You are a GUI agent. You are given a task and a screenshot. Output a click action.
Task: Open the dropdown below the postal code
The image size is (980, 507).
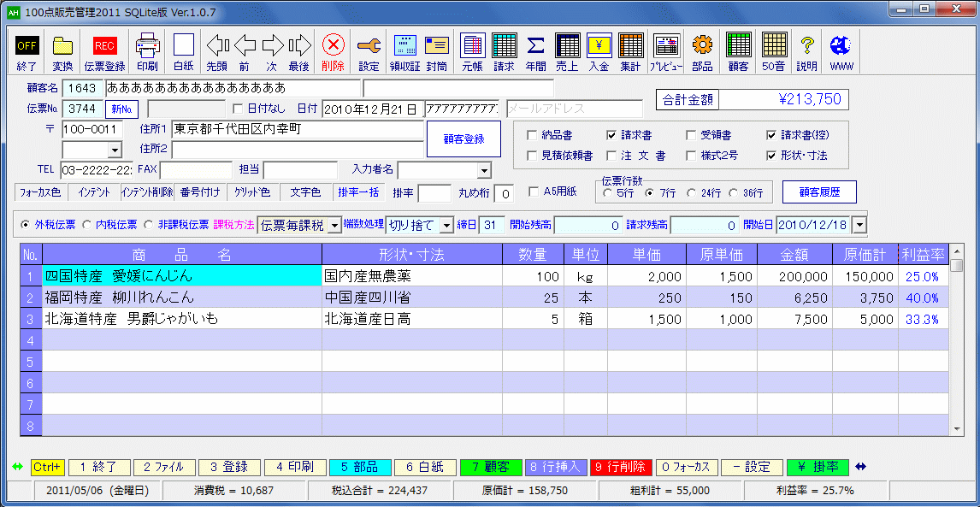pos(115,150)
